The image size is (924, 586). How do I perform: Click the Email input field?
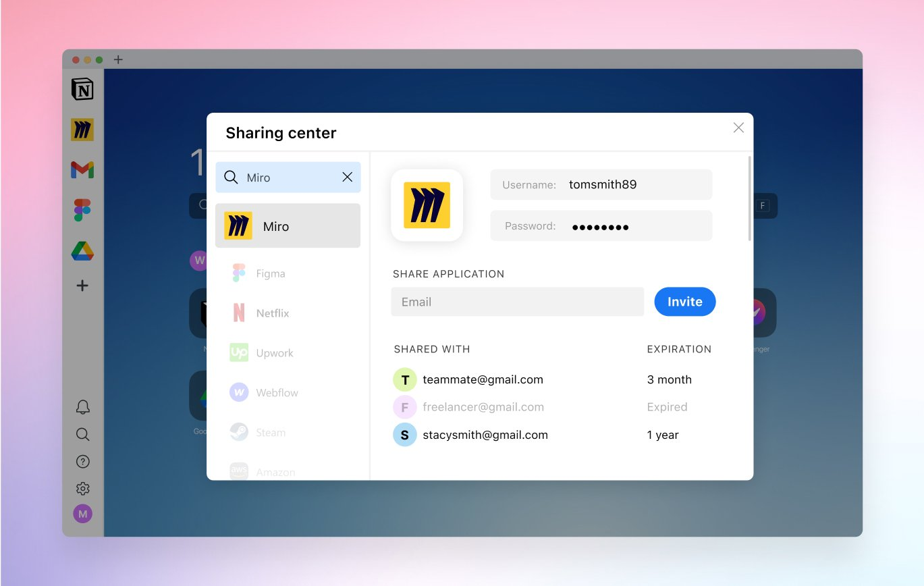click(x=517, y=302)
